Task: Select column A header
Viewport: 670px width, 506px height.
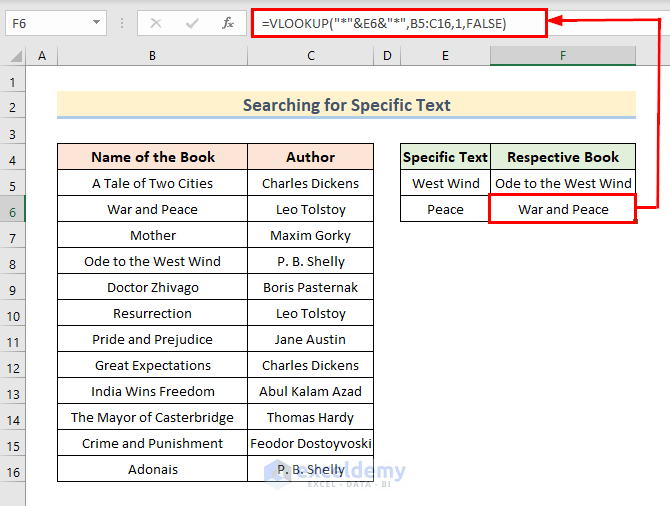Action: pyautogui.click(x=41, y=56)
